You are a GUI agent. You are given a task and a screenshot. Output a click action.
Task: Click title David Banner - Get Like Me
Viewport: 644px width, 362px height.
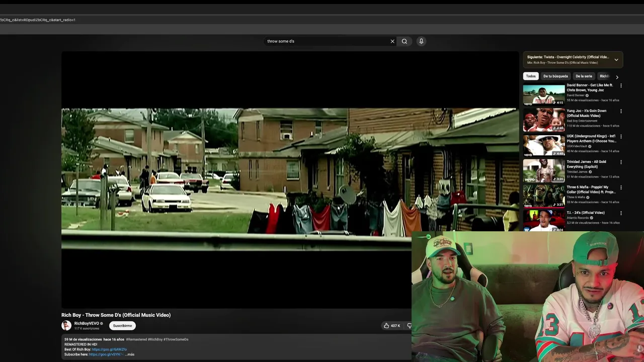point(590,87)
